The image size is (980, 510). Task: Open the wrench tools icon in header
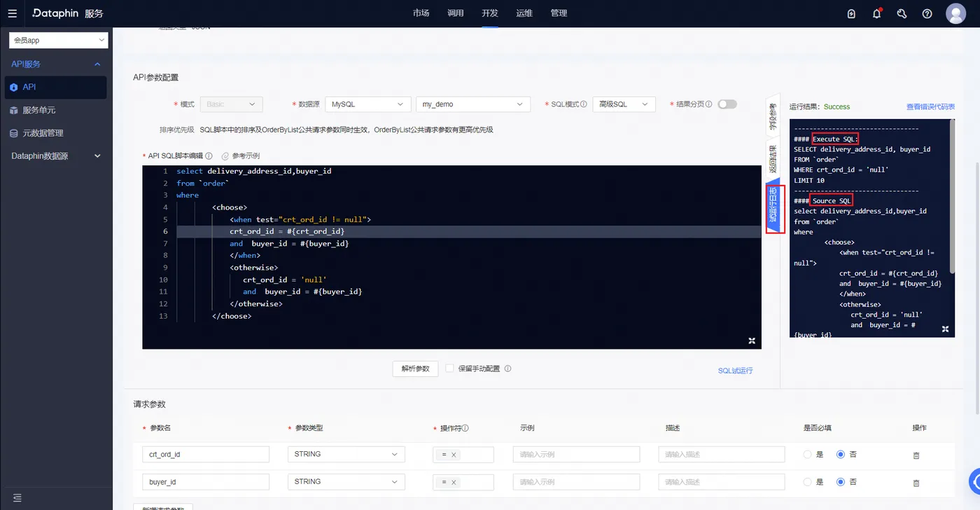(x=902, y=13)
